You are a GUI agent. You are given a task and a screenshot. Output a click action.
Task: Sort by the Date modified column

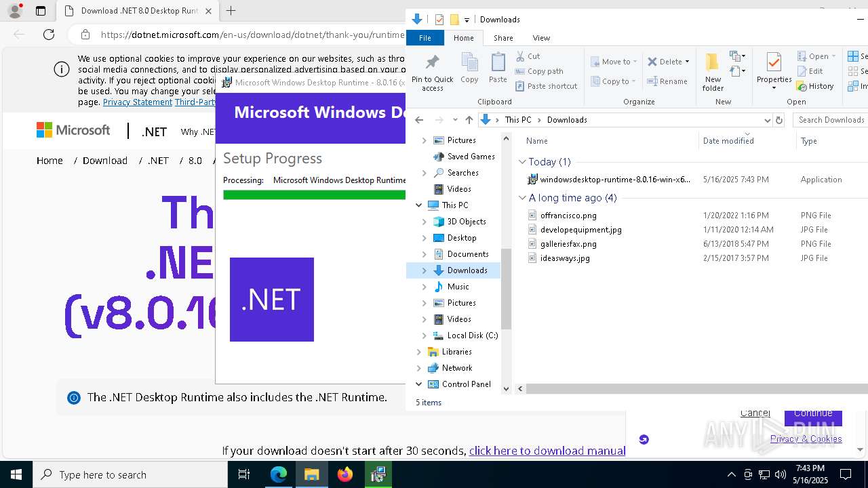pyautogui.click(x=728, y=141)
